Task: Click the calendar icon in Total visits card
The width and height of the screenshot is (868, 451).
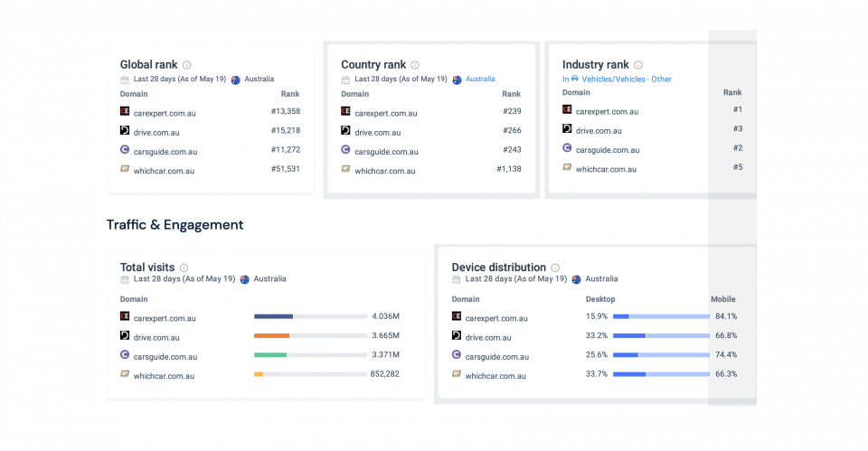Action: point(125,279)
